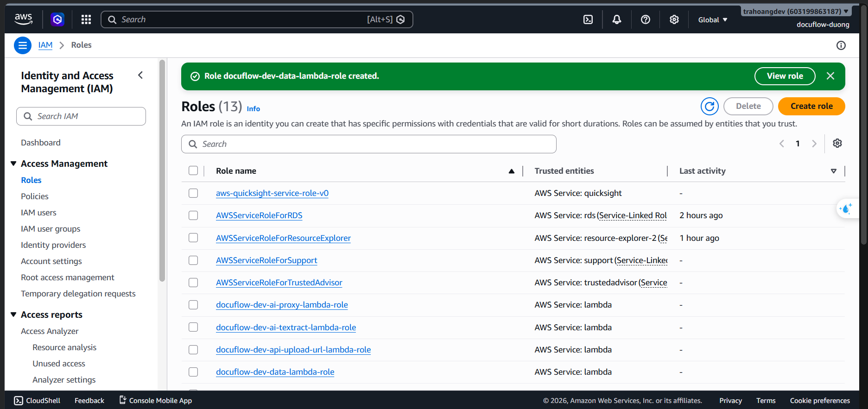Screen dimensions: 868x409
Task: Open Dashboard in IAM navigation
Action: (x=41, y=143)
